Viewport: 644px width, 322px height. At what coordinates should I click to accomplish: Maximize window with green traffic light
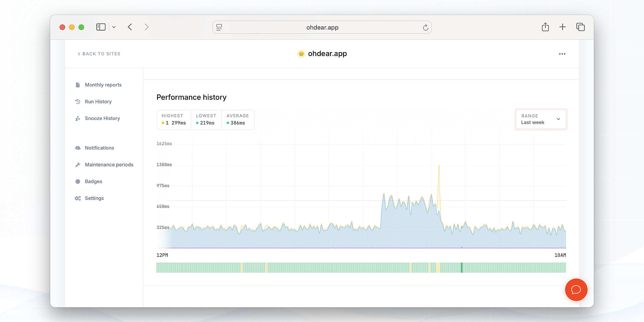81,27
